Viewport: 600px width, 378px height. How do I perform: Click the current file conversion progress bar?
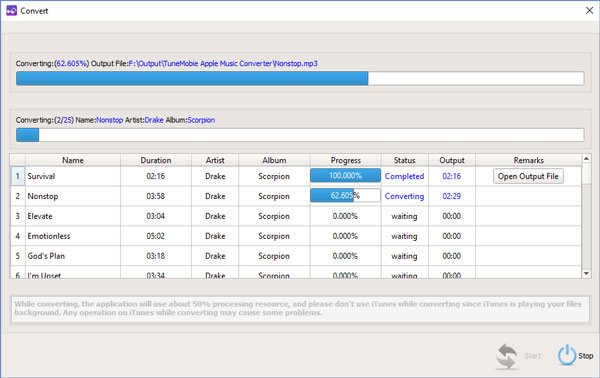(x=300, y=78)
